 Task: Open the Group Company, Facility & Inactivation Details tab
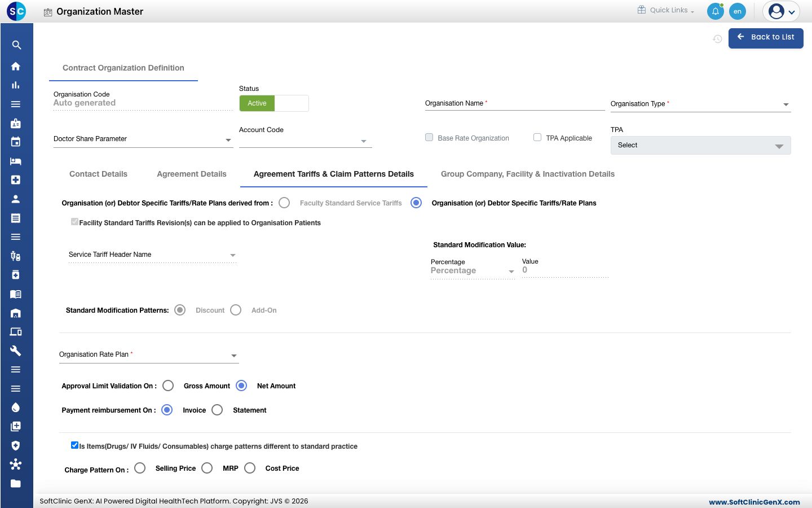528,174
